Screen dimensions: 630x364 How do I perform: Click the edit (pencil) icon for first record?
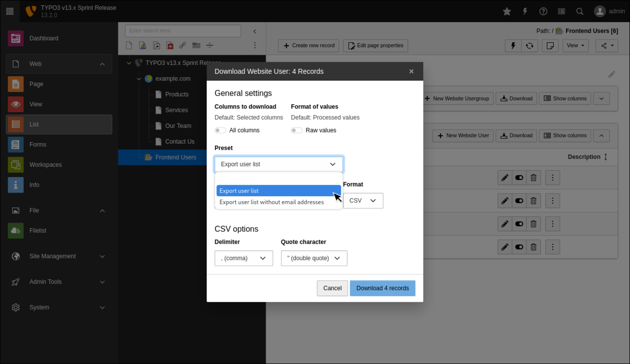tap(505, 178)
